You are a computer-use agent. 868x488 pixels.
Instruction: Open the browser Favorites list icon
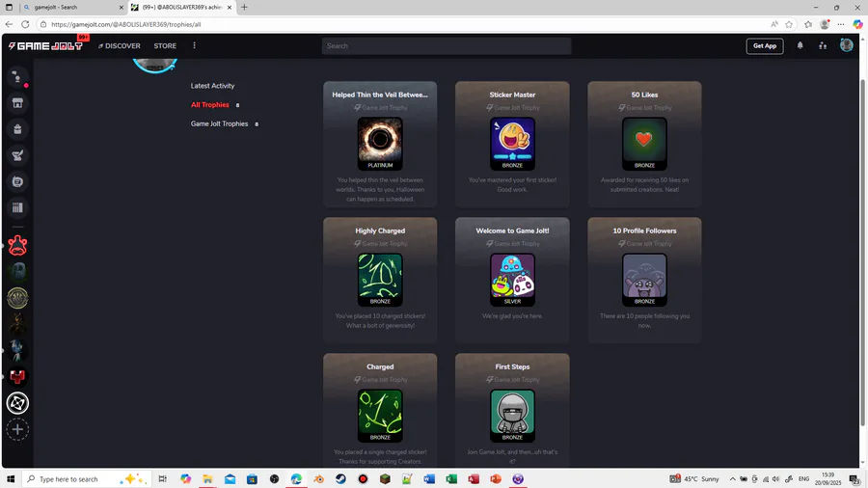808,24
